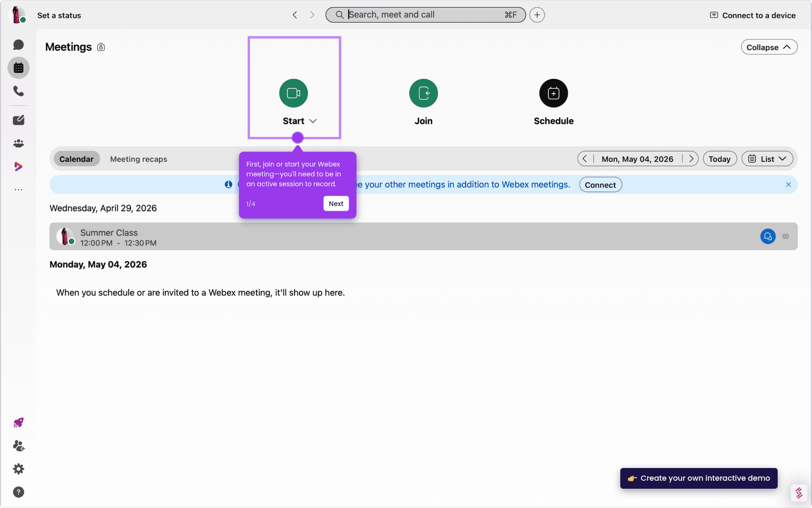Open the Messaging chat icon in sidebar
This screenshot has width=812, height=508.
pyautogui.click(x=18, y=45)
